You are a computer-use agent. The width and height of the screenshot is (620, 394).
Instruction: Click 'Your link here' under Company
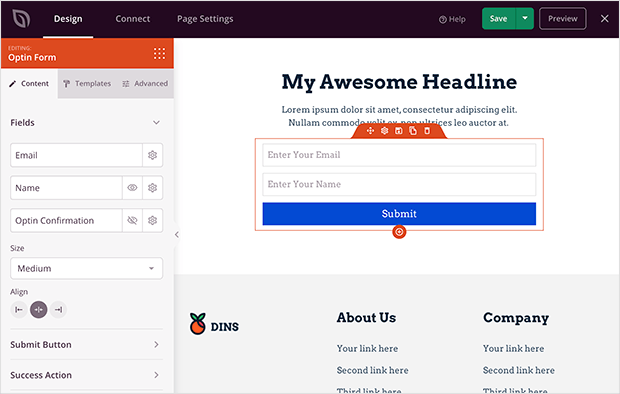pos(513,349)
